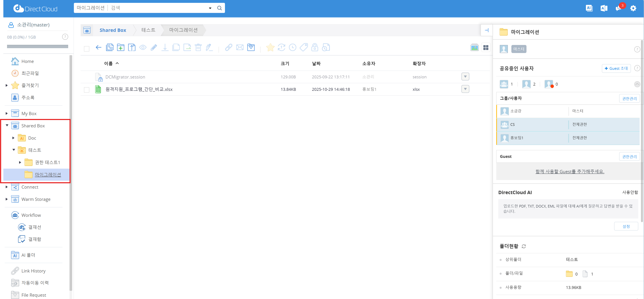Open Warm Storage in sidebar
The width and height of the screenshot is (644, 299).
(36, 199)
